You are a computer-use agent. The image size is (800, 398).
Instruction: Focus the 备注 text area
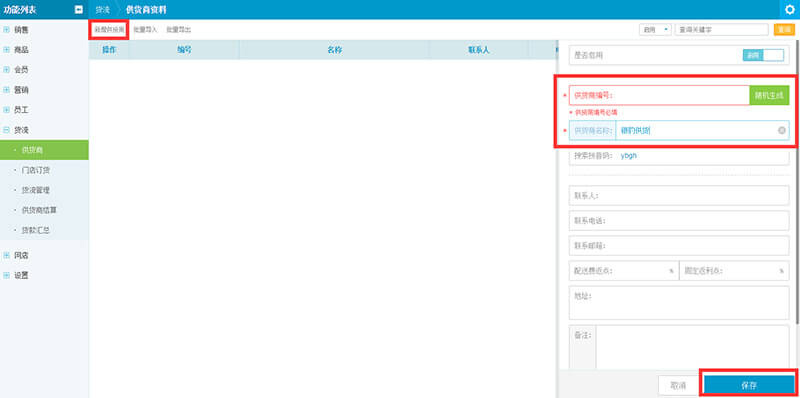pyautogui.click(x=692, y=347)
